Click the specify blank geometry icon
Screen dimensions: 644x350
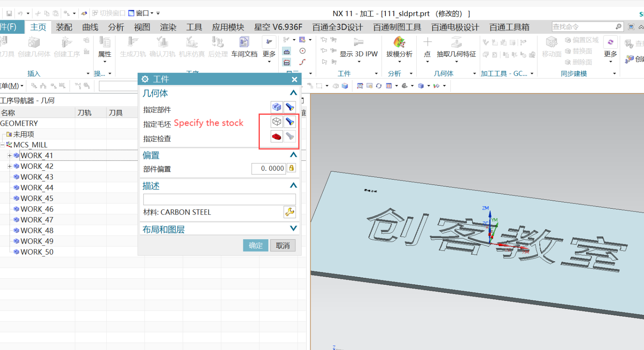tap(277, 122)
